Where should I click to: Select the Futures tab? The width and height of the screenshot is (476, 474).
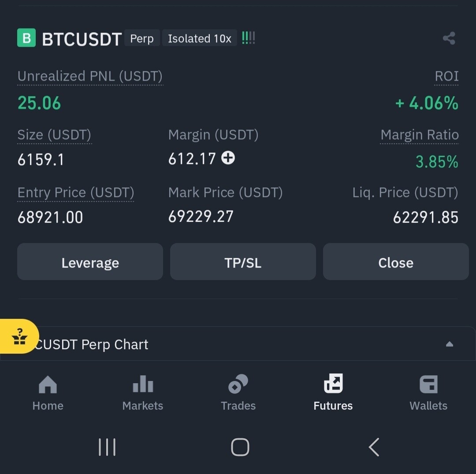point(333,392)
